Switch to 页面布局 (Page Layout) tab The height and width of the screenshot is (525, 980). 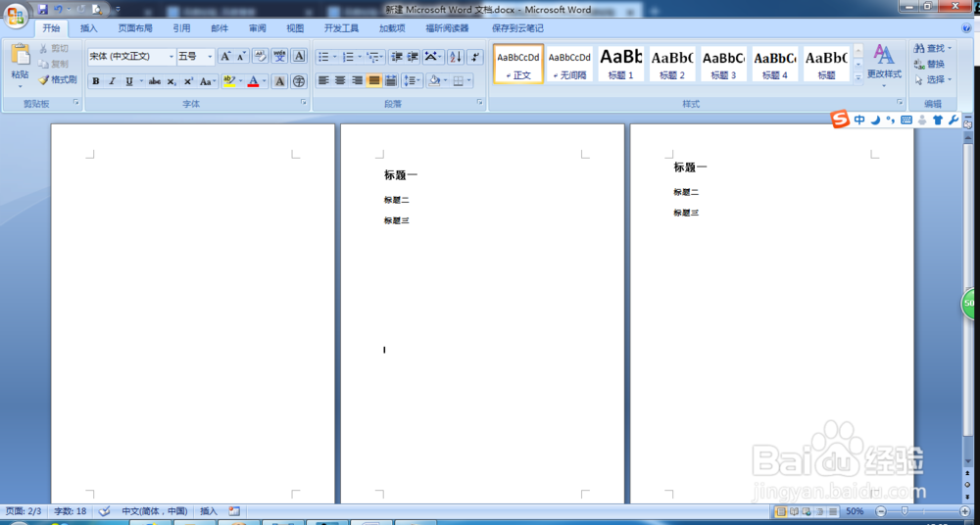pos(135,28)
